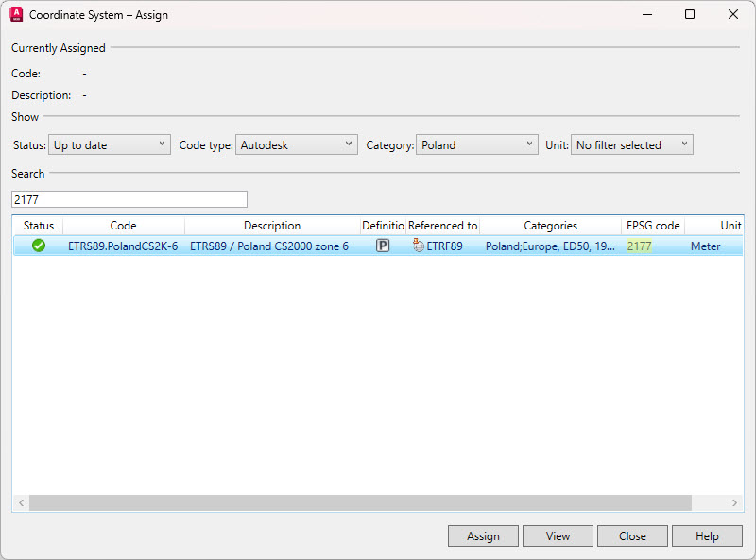Click the EPSG code column header
Screen dimensions: 756x560
[653, 226]
